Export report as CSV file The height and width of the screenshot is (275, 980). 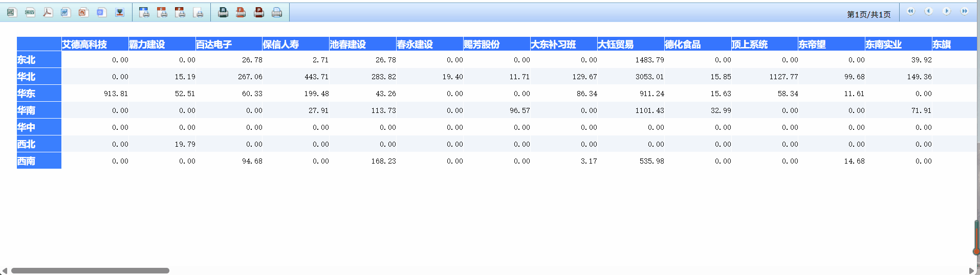30,12
